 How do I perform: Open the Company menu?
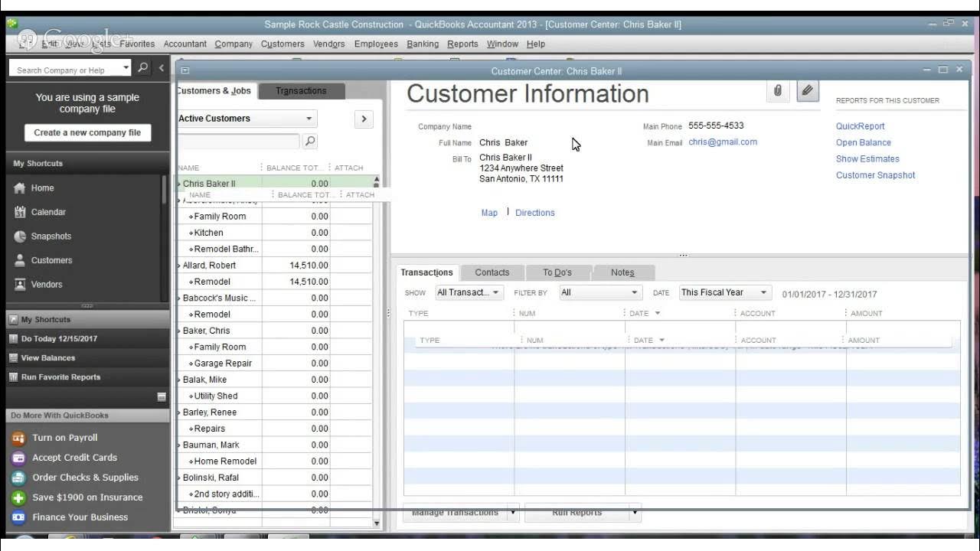234,44
